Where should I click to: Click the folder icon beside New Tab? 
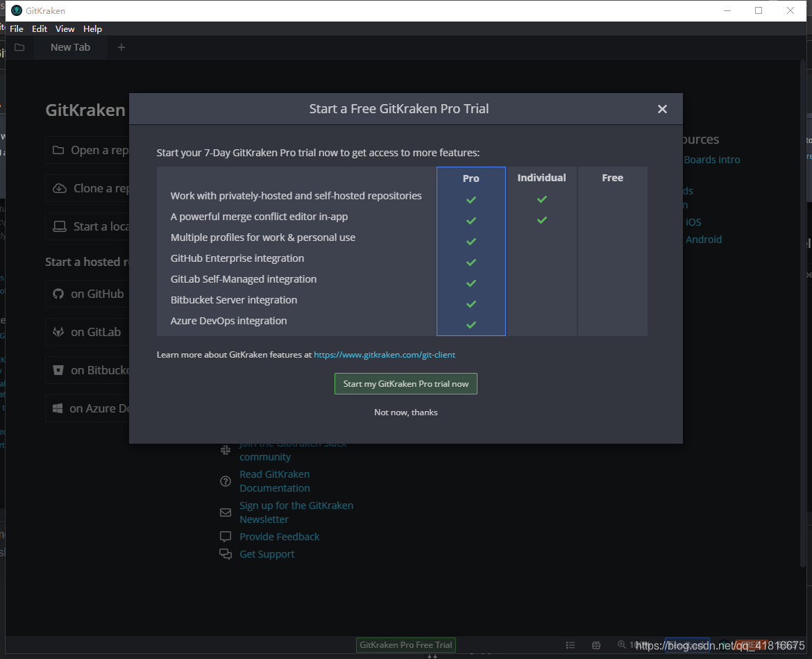tap(19, 47)
